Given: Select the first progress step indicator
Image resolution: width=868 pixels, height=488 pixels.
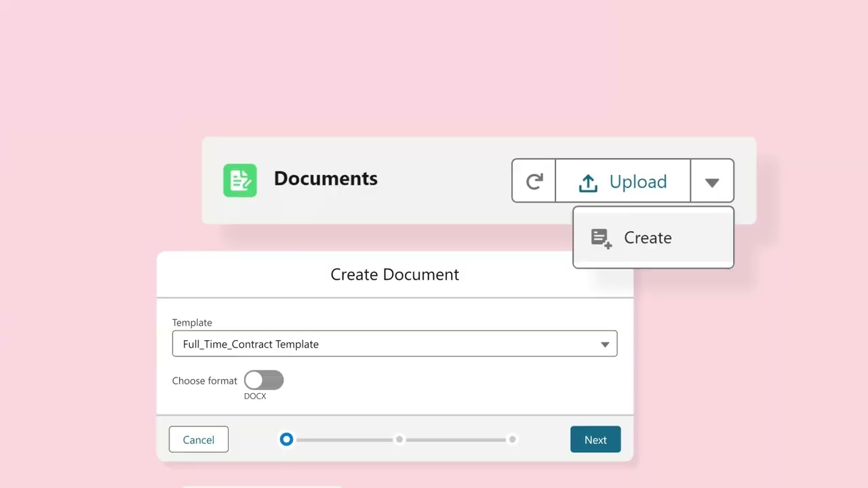Looking at the screenshot, I should 287,439.
